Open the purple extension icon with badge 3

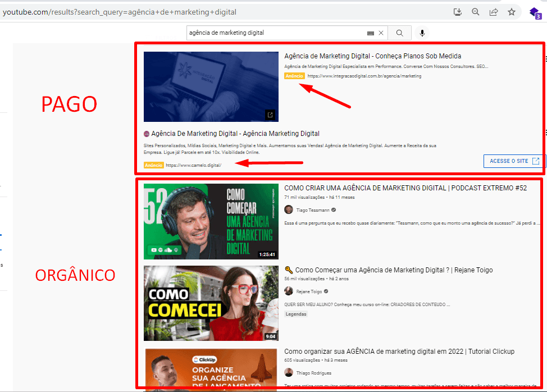[534, 12]
